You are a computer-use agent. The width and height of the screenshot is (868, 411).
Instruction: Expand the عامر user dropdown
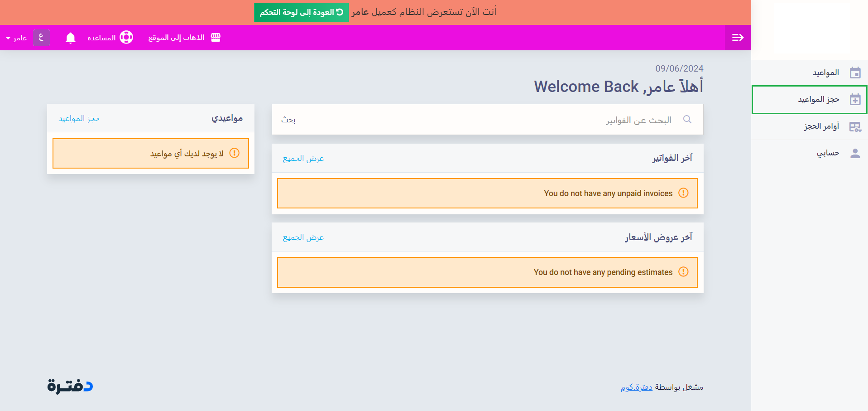coord(16,38)
